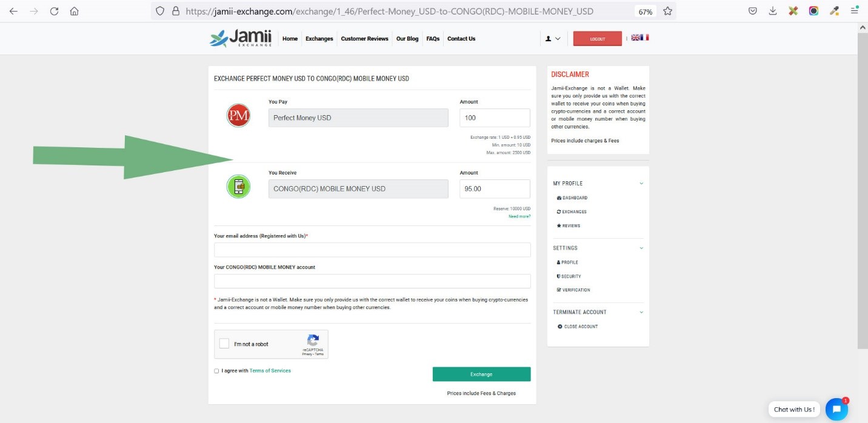Screen dimensions: 868x423
Task: Collapse the My Profile section chevron
Action: pos(641,184)
